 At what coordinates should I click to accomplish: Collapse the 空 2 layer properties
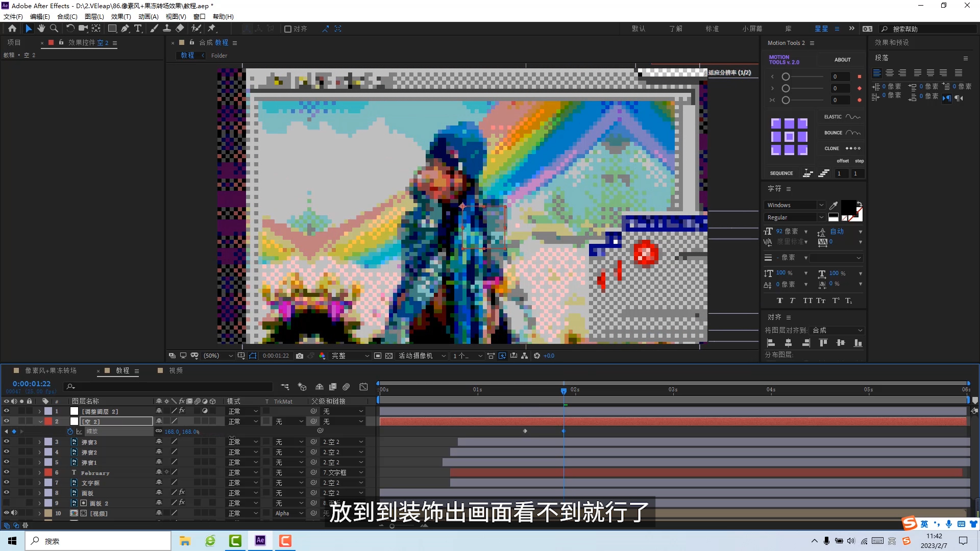40,421
